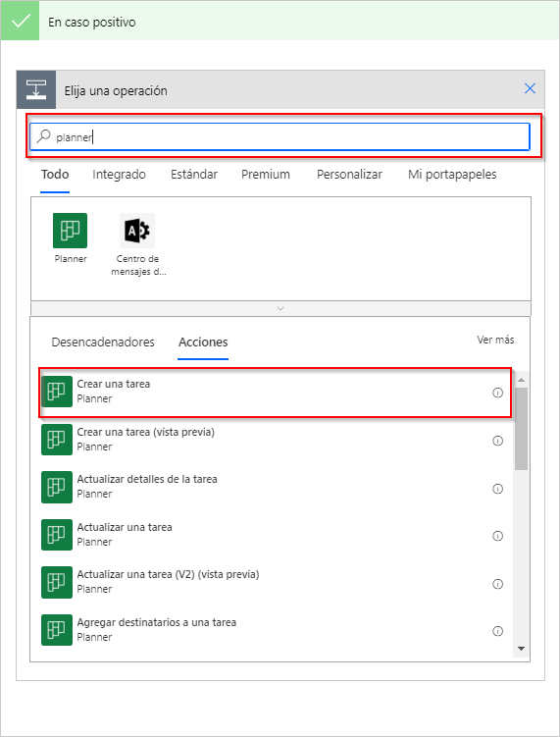Image resolution: width=560 pixels, height=737 pixels.
Task: Click the actions list scrollbar thumb
Action: (x=521, y=429)
